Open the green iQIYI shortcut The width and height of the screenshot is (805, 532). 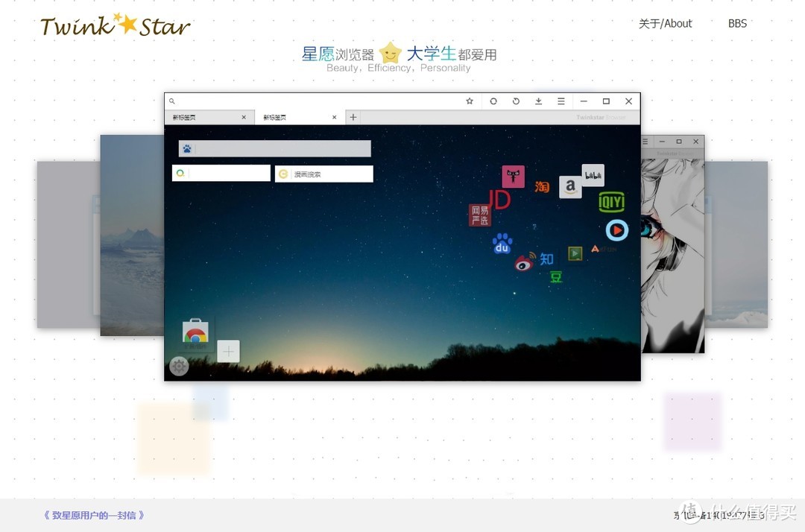click(611, 202)
